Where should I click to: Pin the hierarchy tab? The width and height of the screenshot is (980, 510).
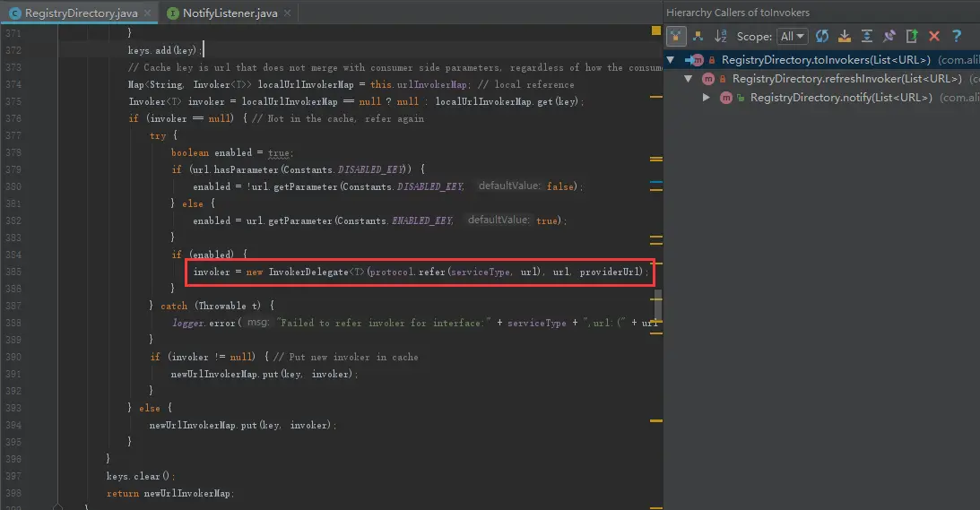[889, 36]
